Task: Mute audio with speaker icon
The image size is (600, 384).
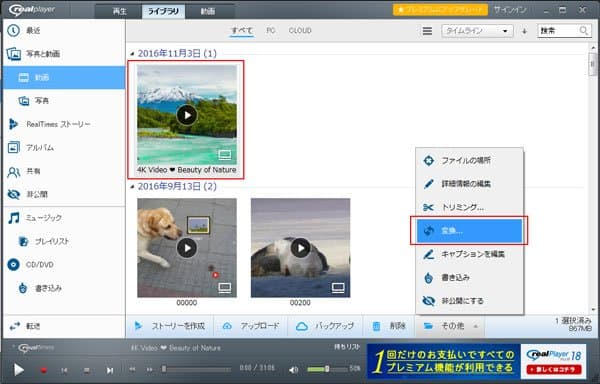Action: point(293,369)
